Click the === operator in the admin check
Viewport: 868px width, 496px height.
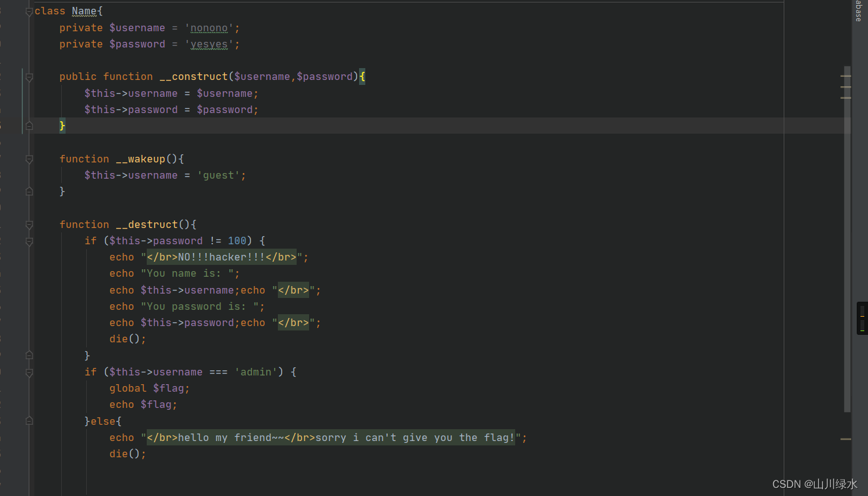219,372
